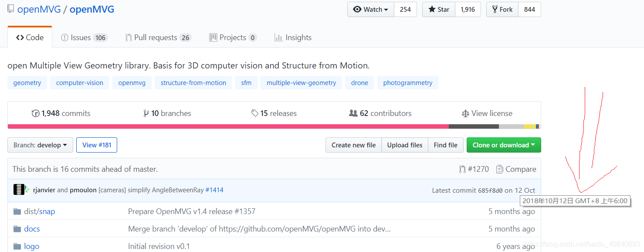Click the language breakdown color bar
644x252 pixels.
click(274, 126)
